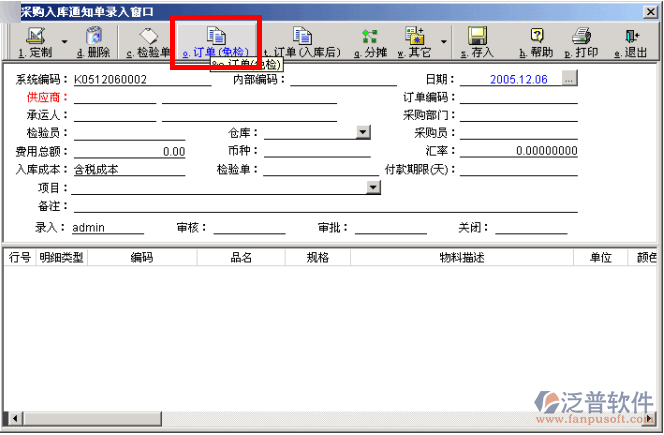Click the 物料描述 column header
The height and width of the screenshot is (435, 664).
[x=461, y=258]
